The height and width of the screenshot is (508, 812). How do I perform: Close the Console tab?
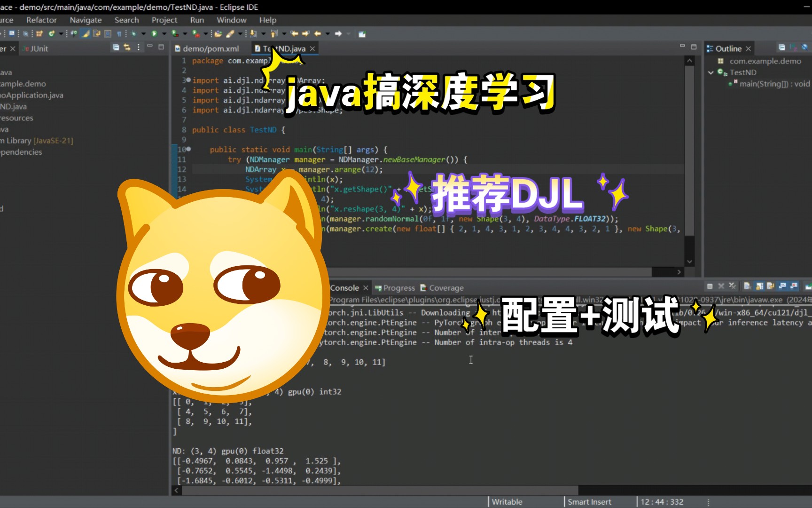pos(365,288)
